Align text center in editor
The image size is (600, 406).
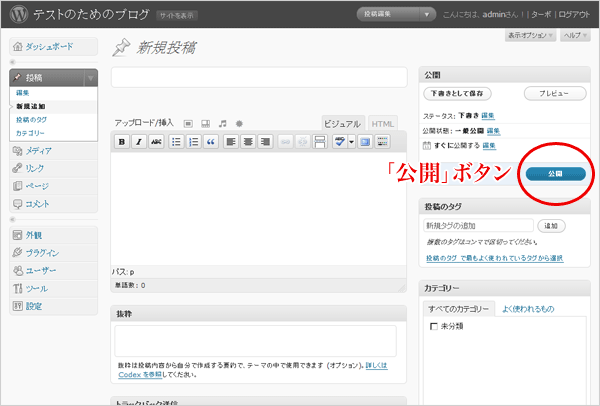click(x=248, y=142)
